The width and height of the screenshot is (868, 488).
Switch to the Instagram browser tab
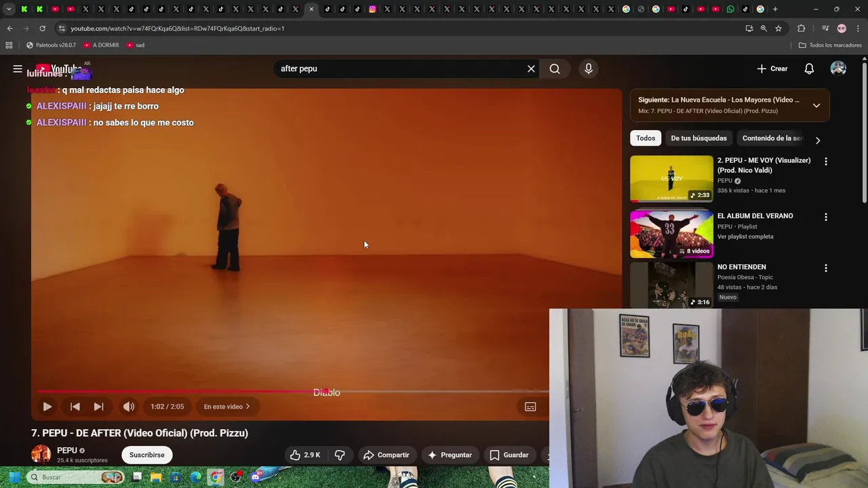tap(372, 9)
